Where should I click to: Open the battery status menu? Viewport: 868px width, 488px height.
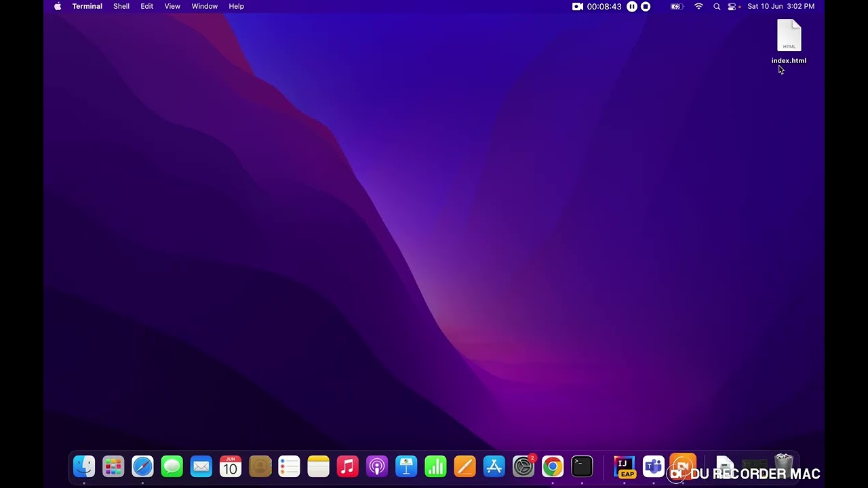[x=677, y=6]
